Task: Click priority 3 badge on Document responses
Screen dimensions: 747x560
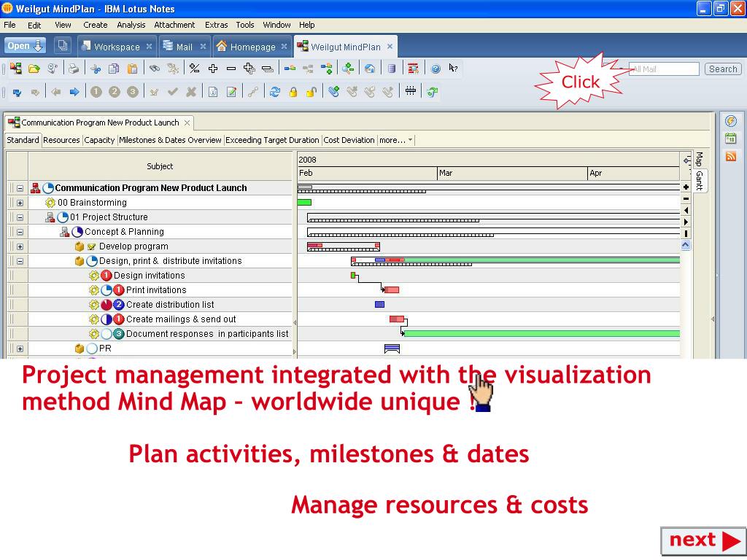Action: tap(119, 334)
